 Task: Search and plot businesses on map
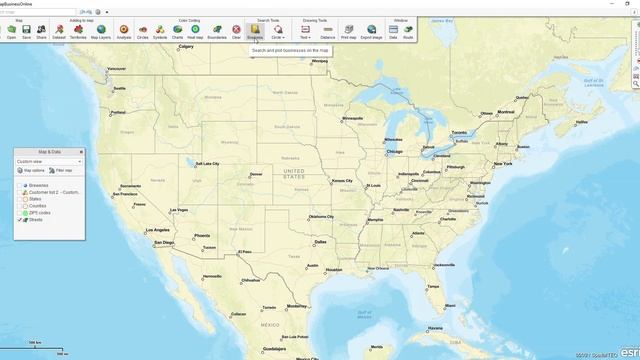tap(255, 32)
